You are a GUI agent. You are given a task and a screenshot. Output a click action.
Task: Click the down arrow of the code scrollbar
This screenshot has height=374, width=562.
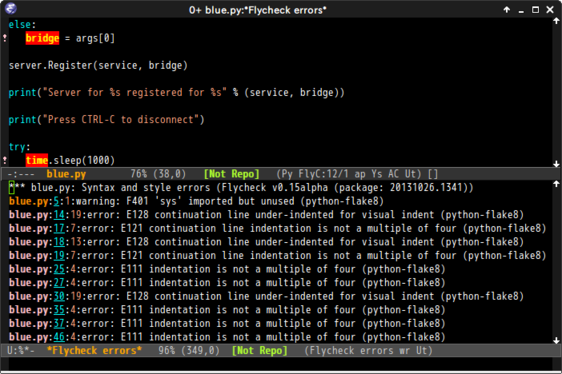pos(556,164)
